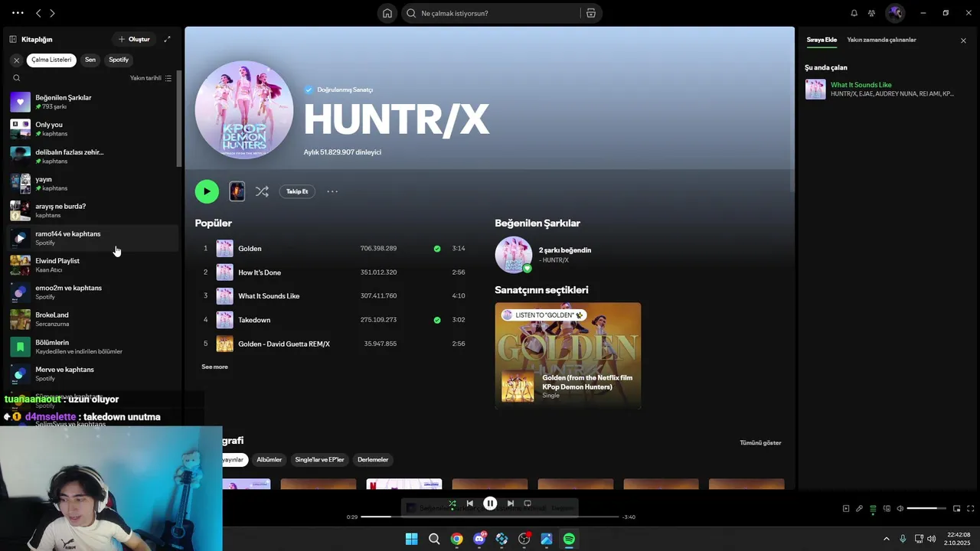Viewport: 980px width, 551px height.
Task: Open the 'Only you' playlist
Action: [x=93, y=129]
